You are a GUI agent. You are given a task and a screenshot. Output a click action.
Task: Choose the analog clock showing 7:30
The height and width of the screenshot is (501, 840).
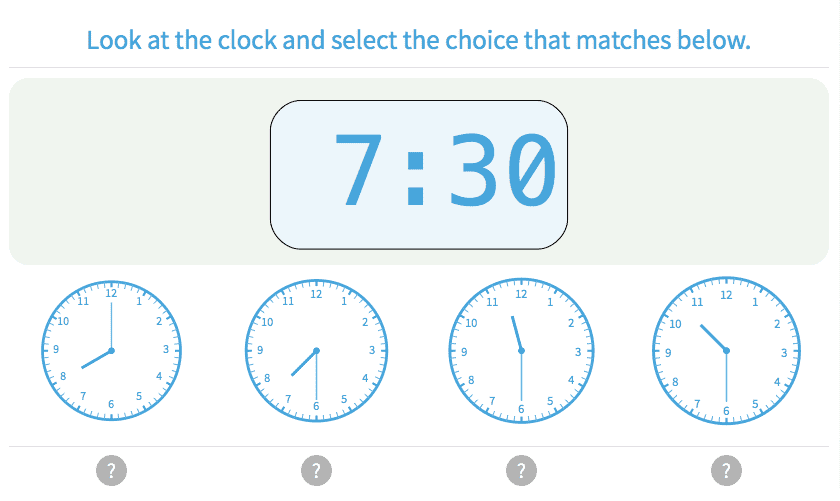tap(316, 350)
